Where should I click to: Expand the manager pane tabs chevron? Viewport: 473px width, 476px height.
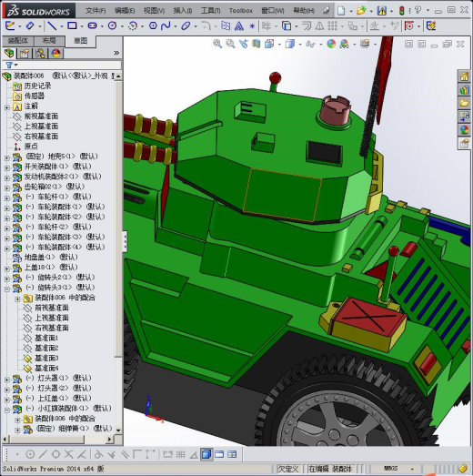tap(116, 53)
